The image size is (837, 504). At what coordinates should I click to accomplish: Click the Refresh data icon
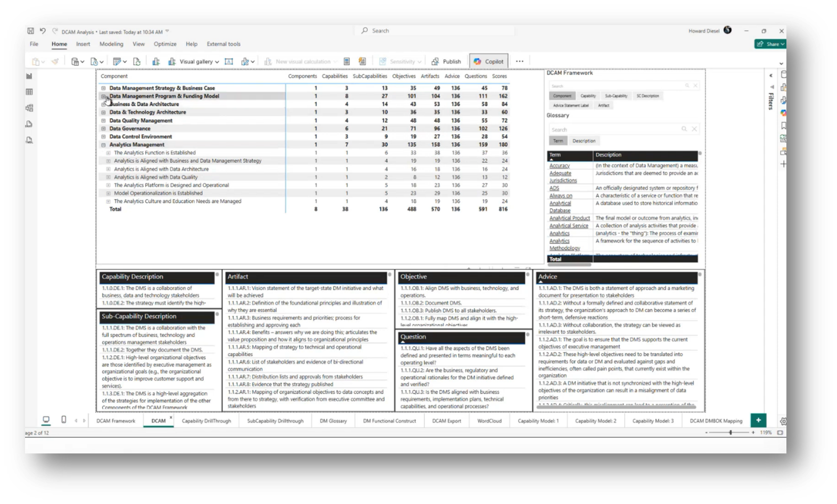click(137, 62)
